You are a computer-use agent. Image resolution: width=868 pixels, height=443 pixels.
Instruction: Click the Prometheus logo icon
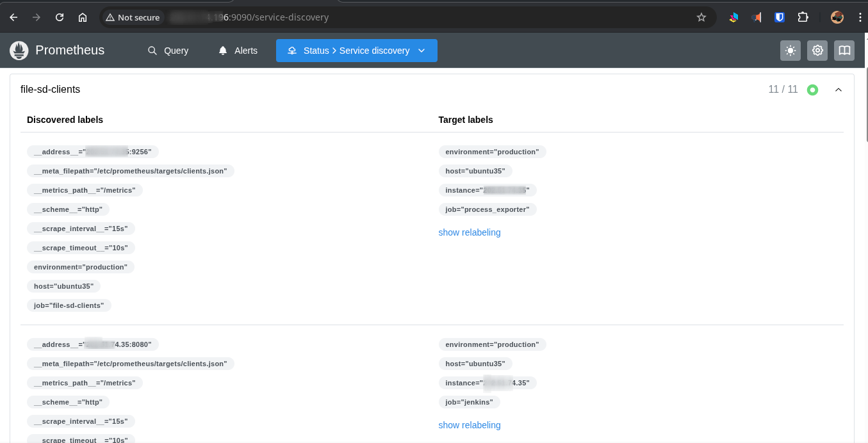click(19, 50)
